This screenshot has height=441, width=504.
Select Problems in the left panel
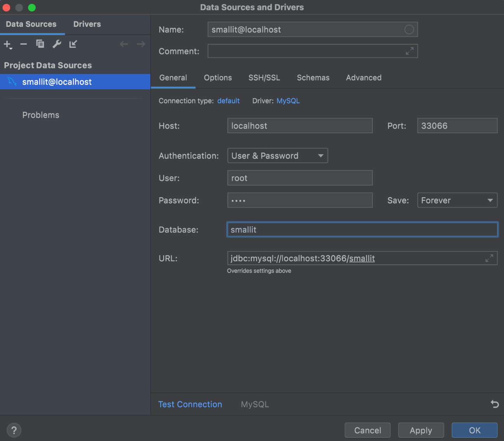pyautogui.click(x=41, y=115)
